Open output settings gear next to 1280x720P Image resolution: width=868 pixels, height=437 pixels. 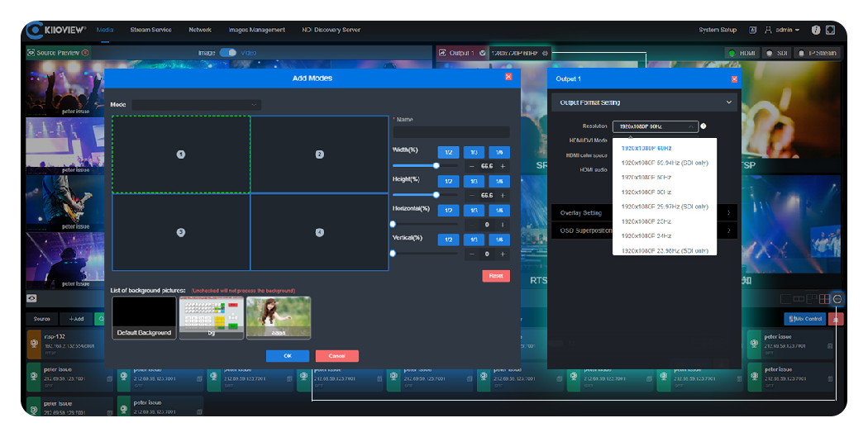545,53
